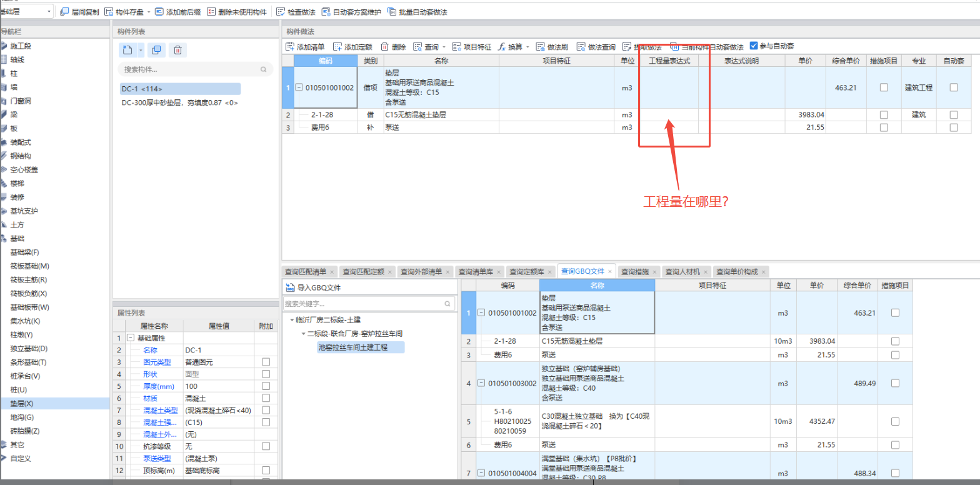Close the 查询GBQ文件 tab
Screen dimensions: 980x485
coord(611,272)
